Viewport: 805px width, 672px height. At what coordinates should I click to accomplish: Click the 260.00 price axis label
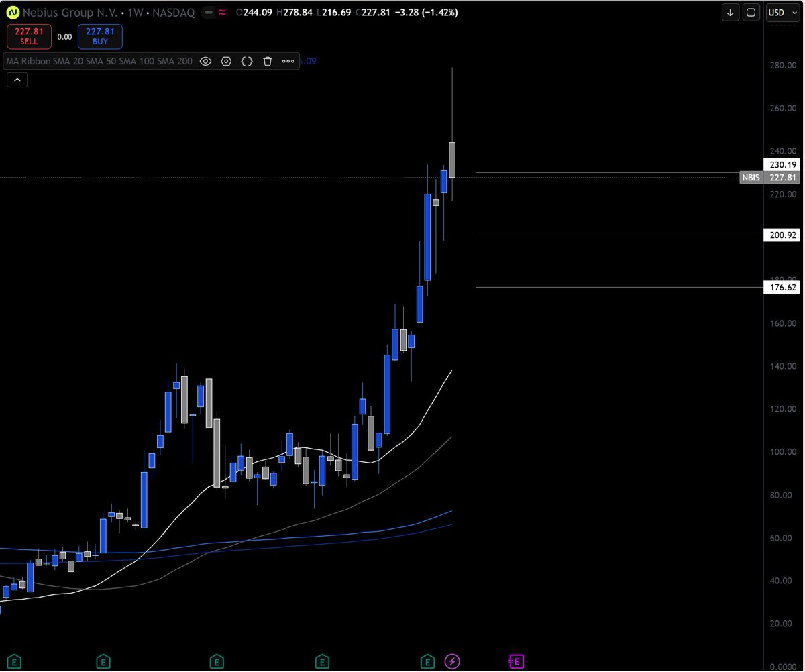[782, 108]
